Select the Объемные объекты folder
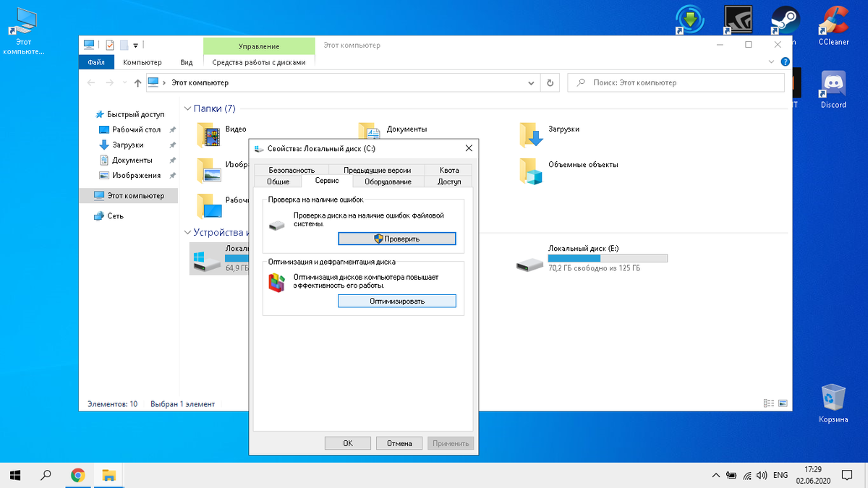Viewport: 868px width, 488px height. tap(532, 171)
